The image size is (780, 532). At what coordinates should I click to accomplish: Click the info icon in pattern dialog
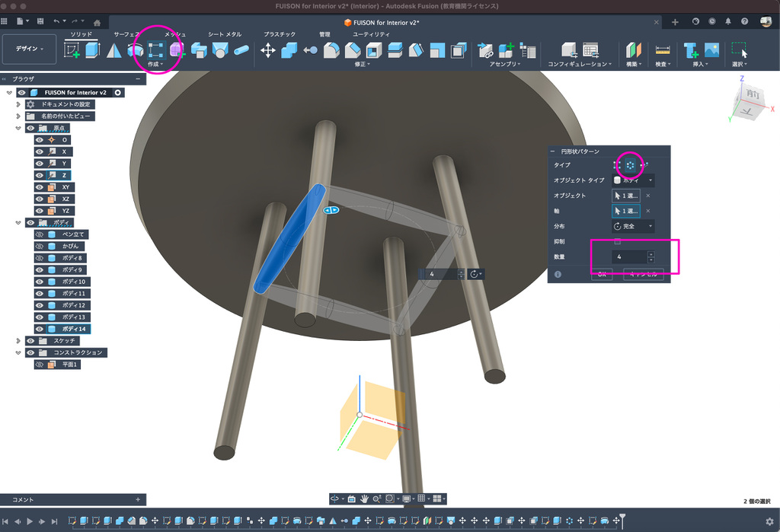558,274
